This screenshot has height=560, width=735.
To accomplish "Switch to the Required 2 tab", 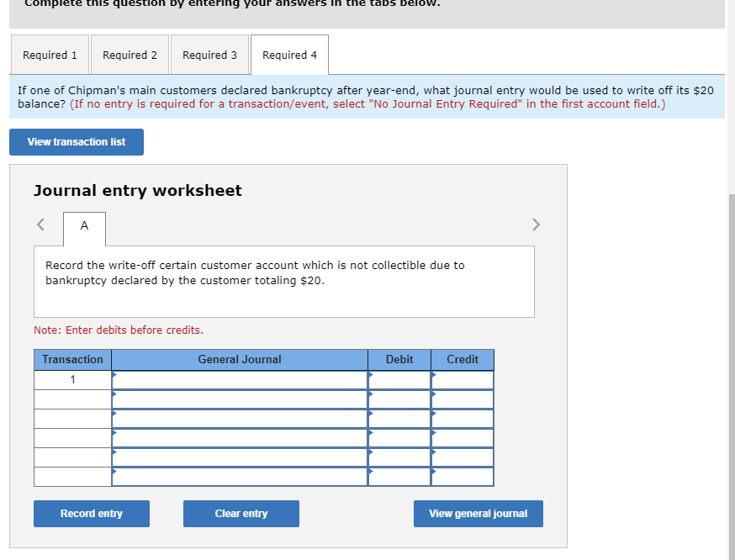I will point(130,55).
